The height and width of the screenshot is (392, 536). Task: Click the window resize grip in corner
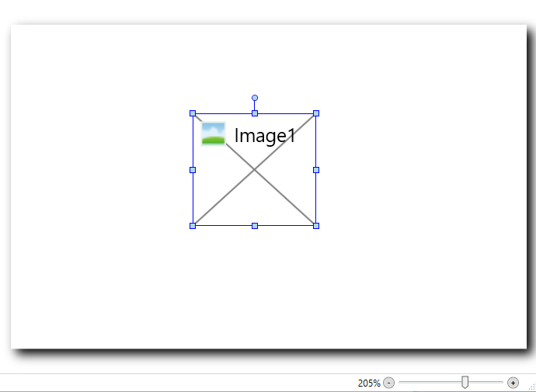pos(532,387)
